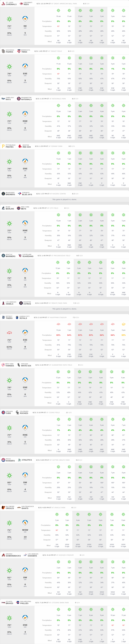Click the Tampa Bay Rays logo

click(x=3, y=99)
